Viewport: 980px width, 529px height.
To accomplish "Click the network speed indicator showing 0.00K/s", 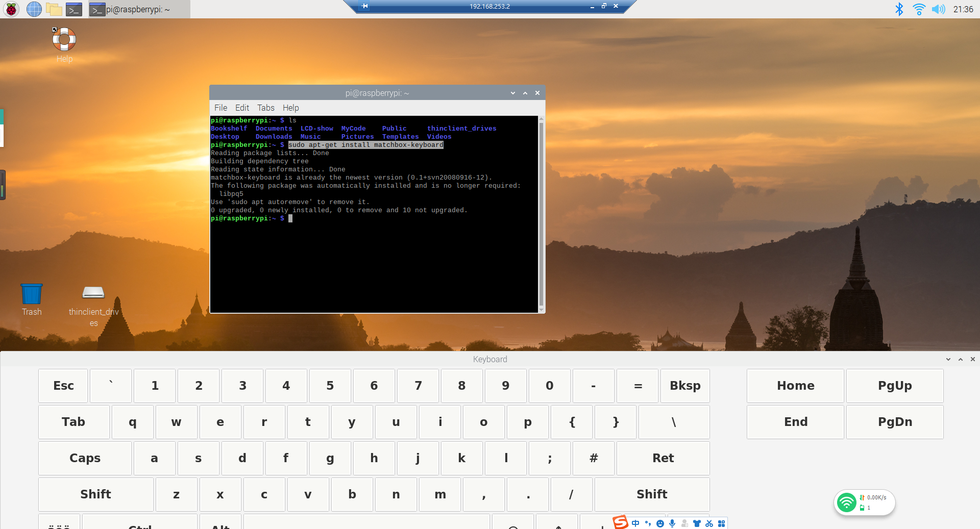I will 873,498.
